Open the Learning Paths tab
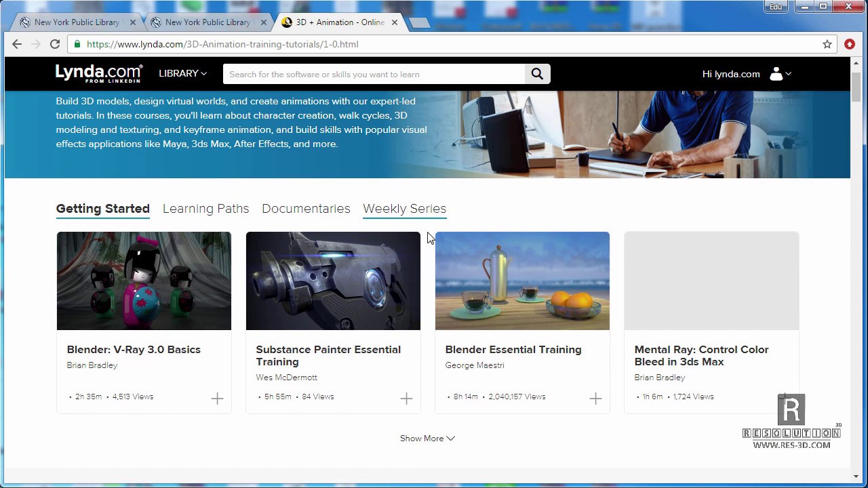The height and width of the screenshot is (488, 868). pos(205,209)
